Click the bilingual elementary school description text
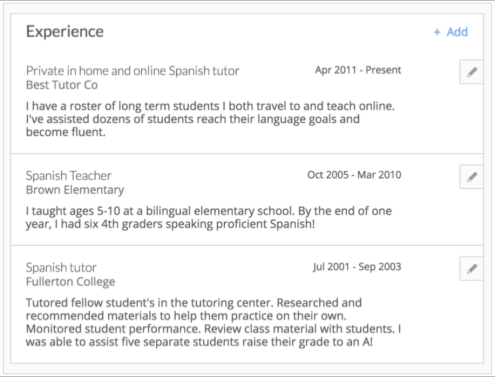The image size is (495, 377). 209,217
